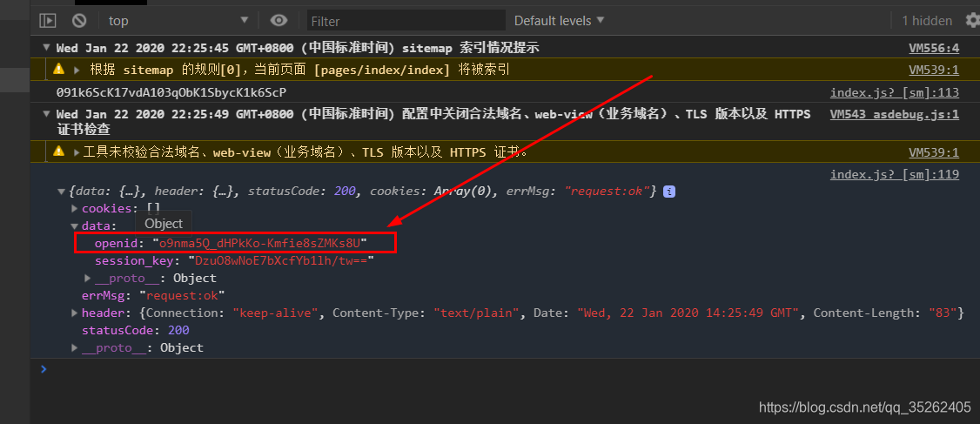This screenshot has width=980, height=424.
Task: Select the openid value string
Action: click(x=259, y=243)
